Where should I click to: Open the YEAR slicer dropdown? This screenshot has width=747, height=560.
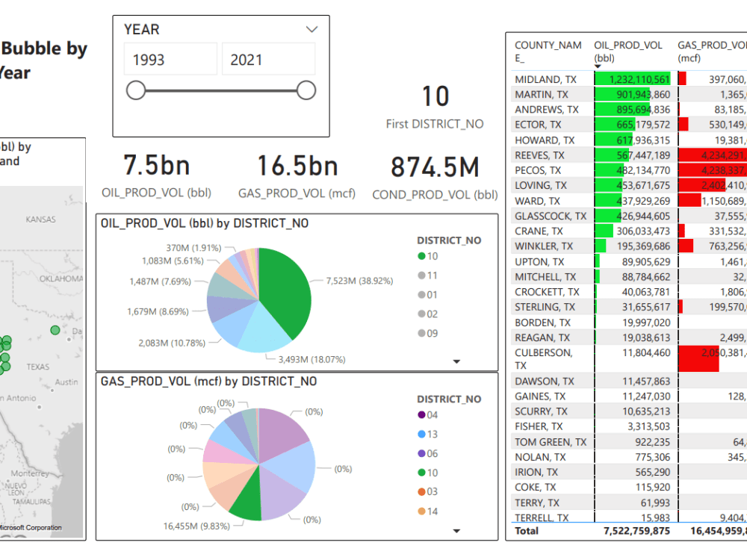click(311, 29)
